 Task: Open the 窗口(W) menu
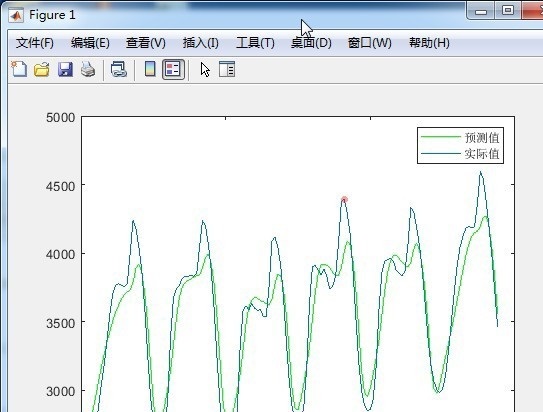point(370,43)
